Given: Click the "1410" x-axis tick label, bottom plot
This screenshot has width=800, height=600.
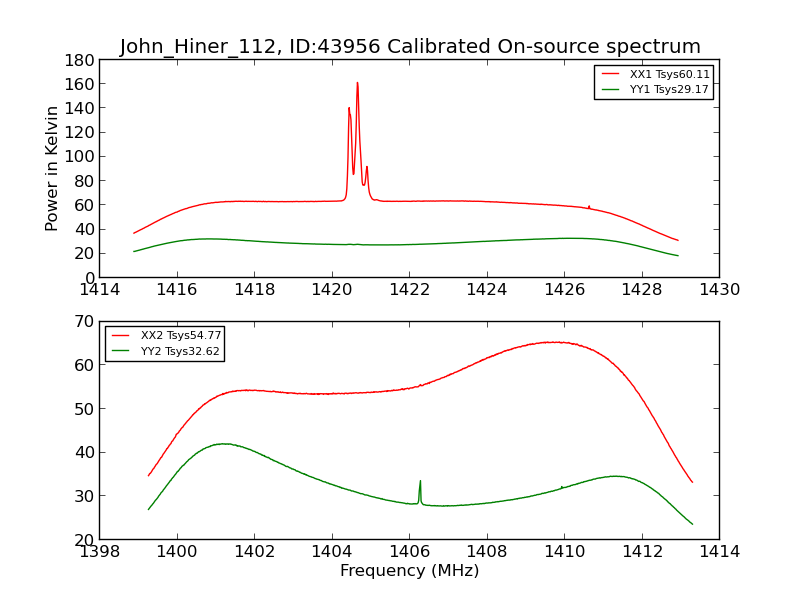Looking at the screenshot, I should 564,551.
